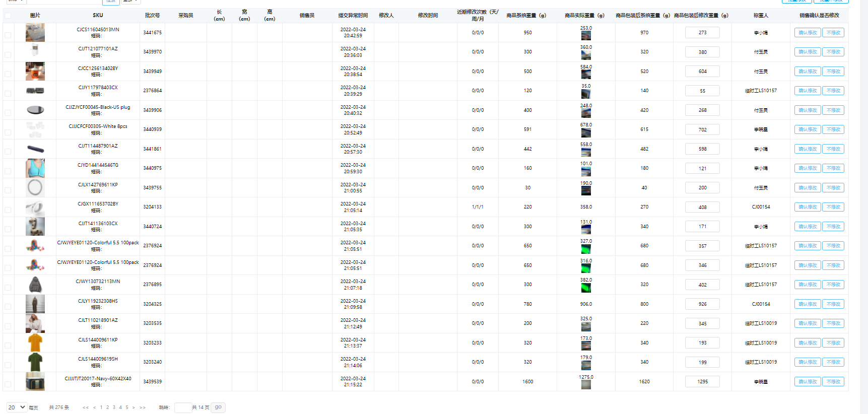Open the yellow t-shirt product thumbnail
The height and width of the screenshot is (414, 868).
[x=35, y=343]
